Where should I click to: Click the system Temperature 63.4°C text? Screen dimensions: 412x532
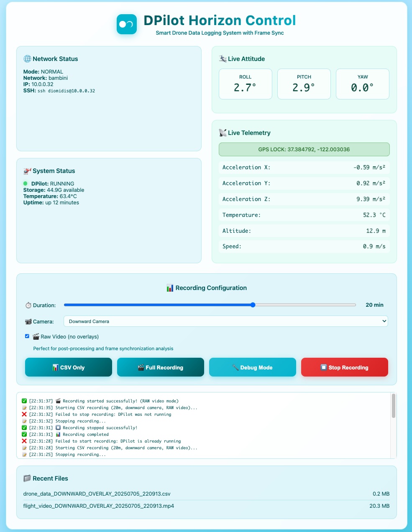click(x=50, y=196)
